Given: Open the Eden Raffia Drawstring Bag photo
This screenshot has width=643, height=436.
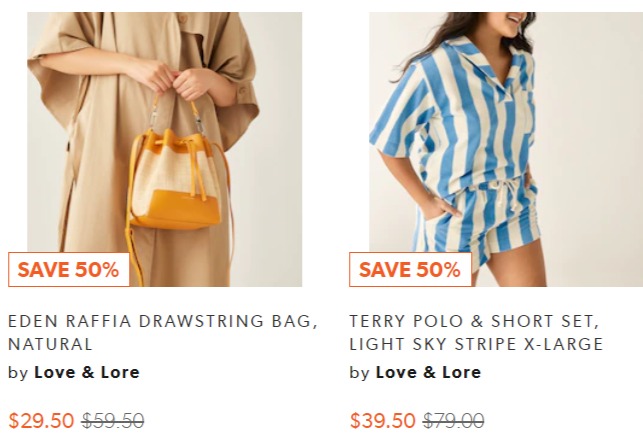Looking at the screenshot, I should [x=164, y=149].
